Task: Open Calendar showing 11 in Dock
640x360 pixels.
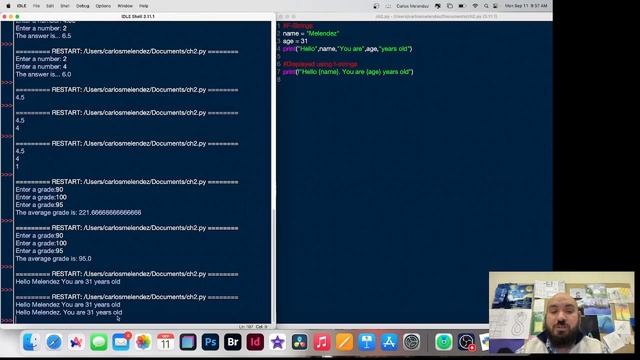Action: click(165, 342)
